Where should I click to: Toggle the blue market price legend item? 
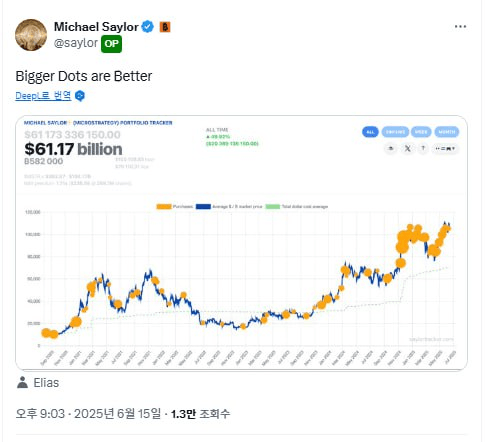tap(229, 207)
